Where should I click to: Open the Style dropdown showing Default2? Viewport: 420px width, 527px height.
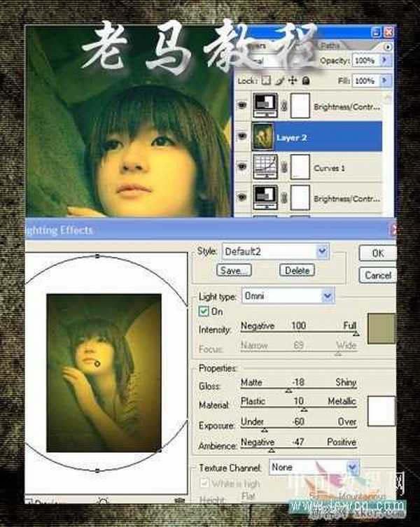pos(322,251)
